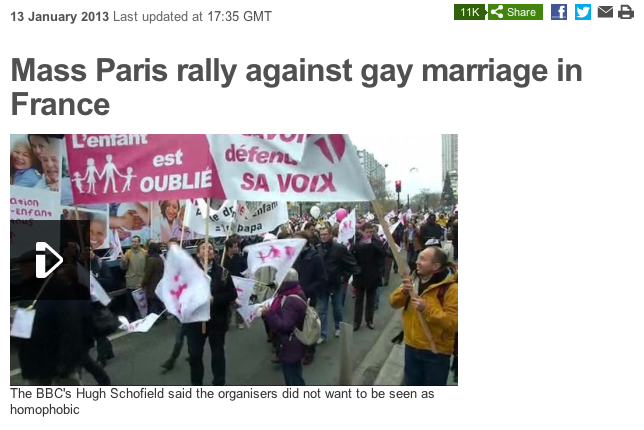The width and height of the screenshot is (644, 430).
Task: Click the word 'homophobic' in the caption
Action: tap(45, 409)
